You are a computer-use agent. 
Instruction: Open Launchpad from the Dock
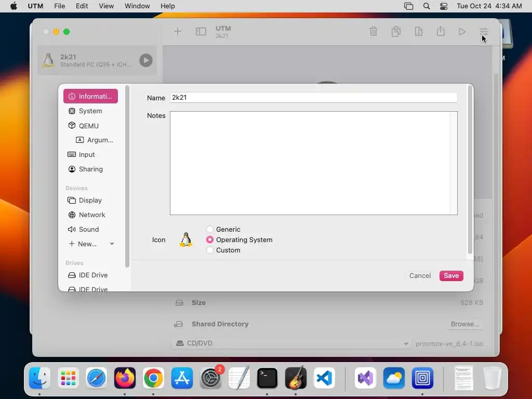click(68, 378)
